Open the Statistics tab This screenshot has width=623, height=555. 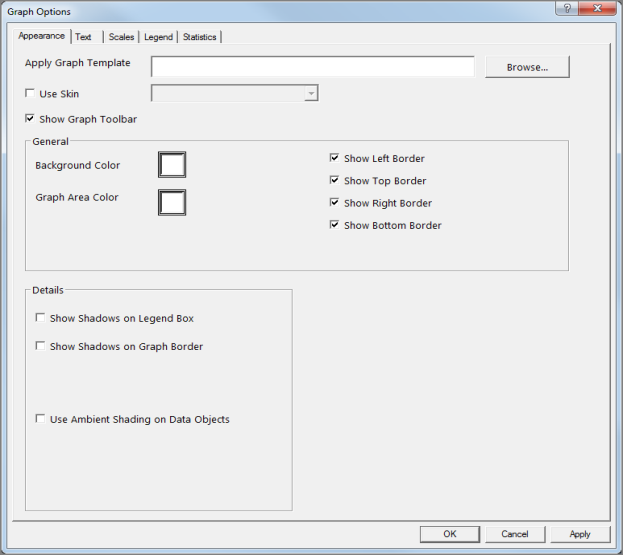coord(199,37)
